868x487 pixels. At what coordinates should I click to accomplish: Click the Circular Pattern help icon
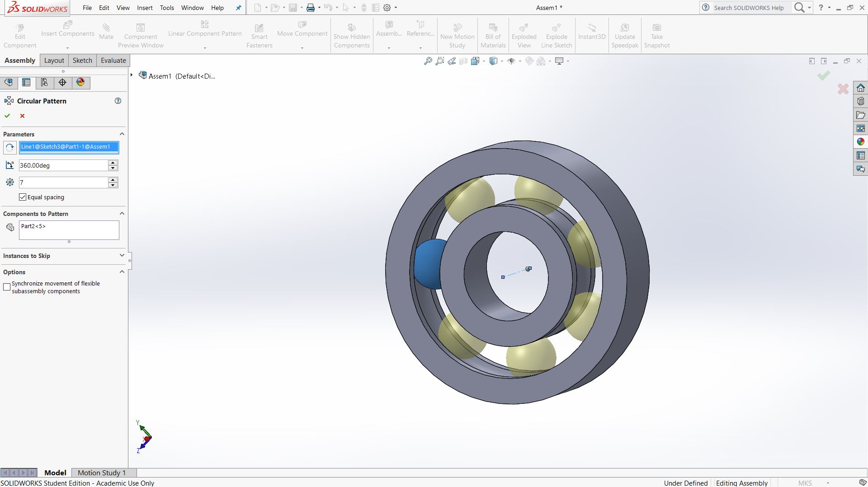[118, 101]
